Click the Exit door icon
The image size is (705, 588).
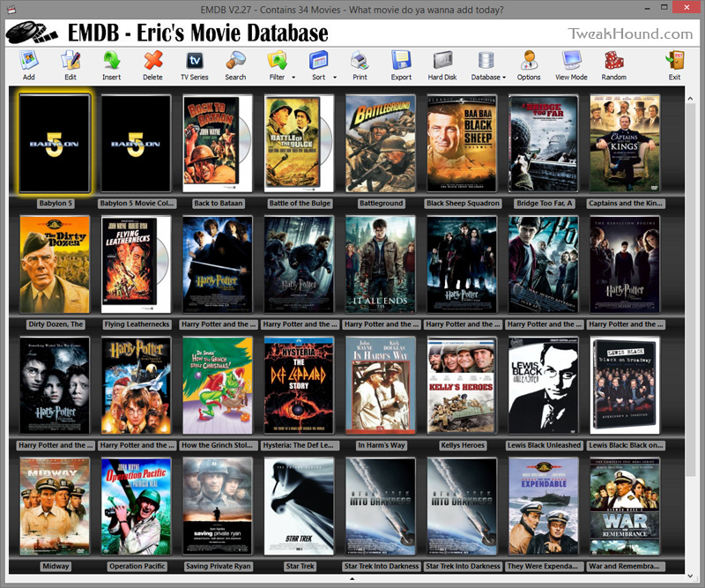tap(674, 60)
